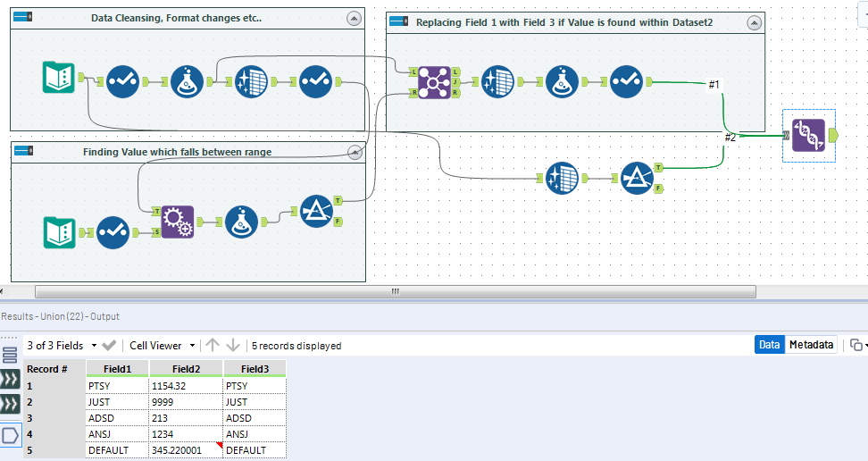The width and height of the screenshot is (868, 461).
Task: Select the Filter tool feeding connection #2
Action: pos(637,179)
